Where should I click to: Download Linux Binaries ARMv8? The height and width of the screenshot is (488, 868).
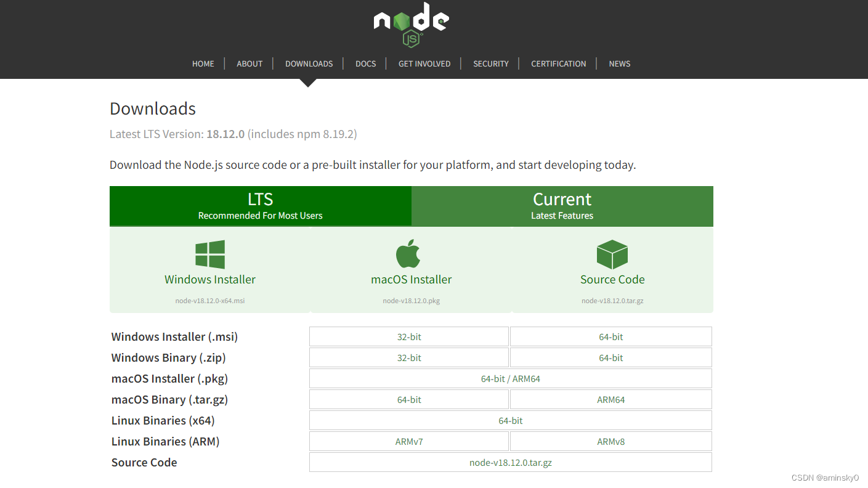coord(611,442)
